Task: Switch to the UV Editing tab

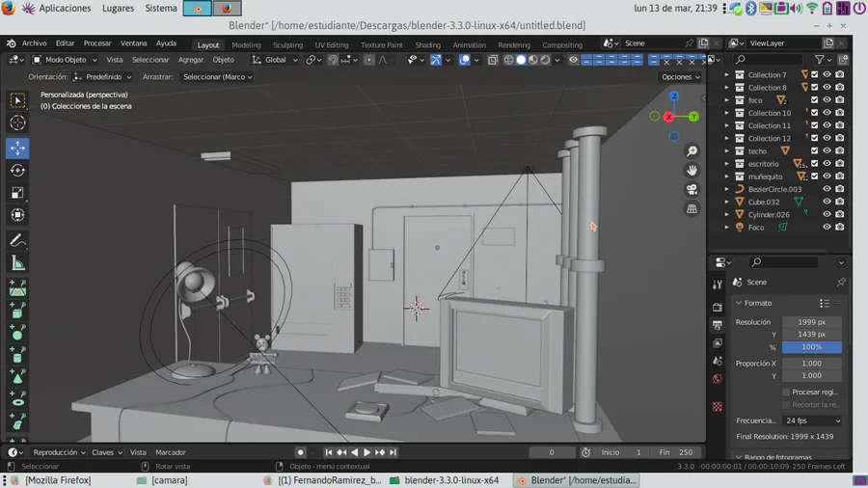Action: coord(332,44)
